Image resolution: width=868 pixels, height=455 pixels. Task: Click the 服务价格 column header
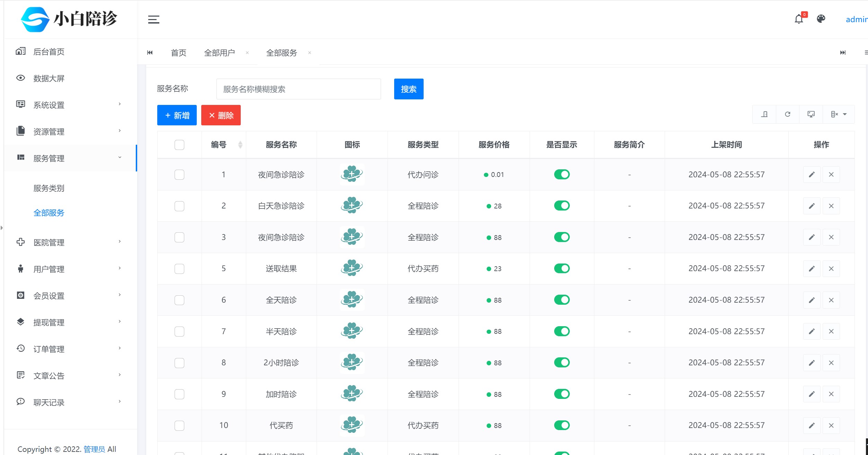tap(494, 145)
